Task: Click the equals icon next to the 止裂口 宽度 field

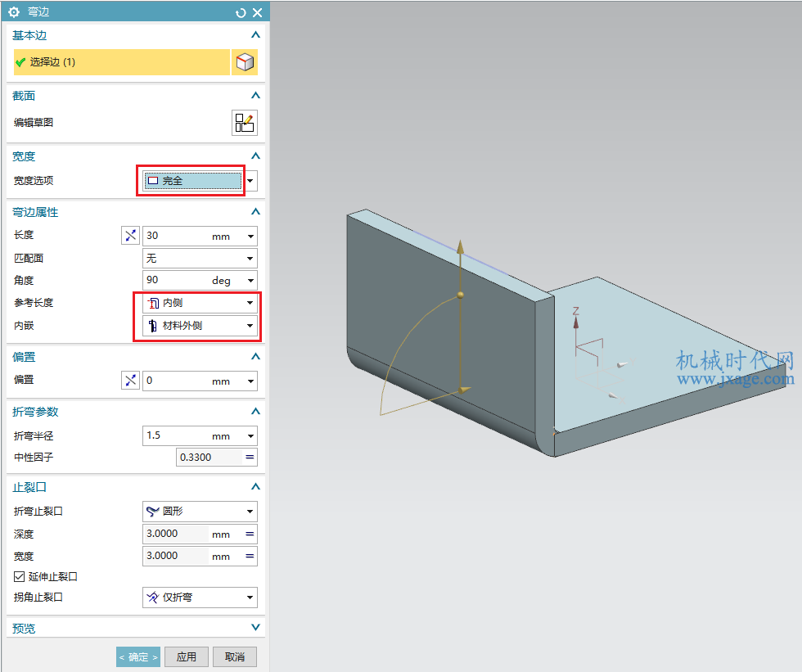Action: coord(250,556)
